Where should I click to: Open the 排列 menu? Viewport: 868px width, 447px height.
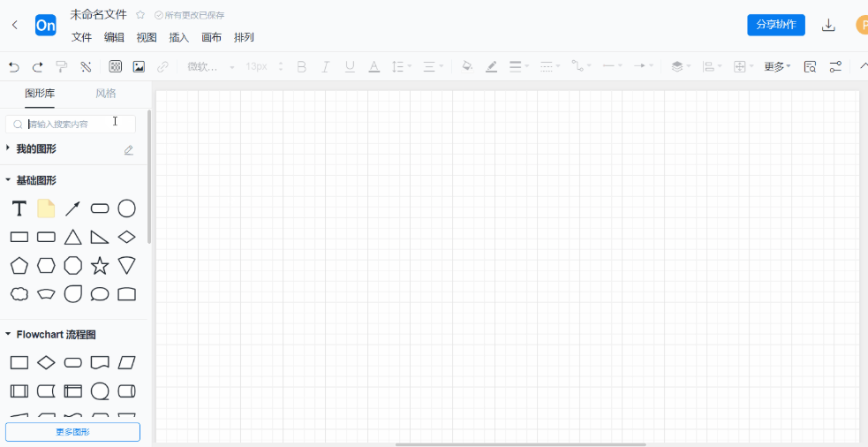(244, 38)
